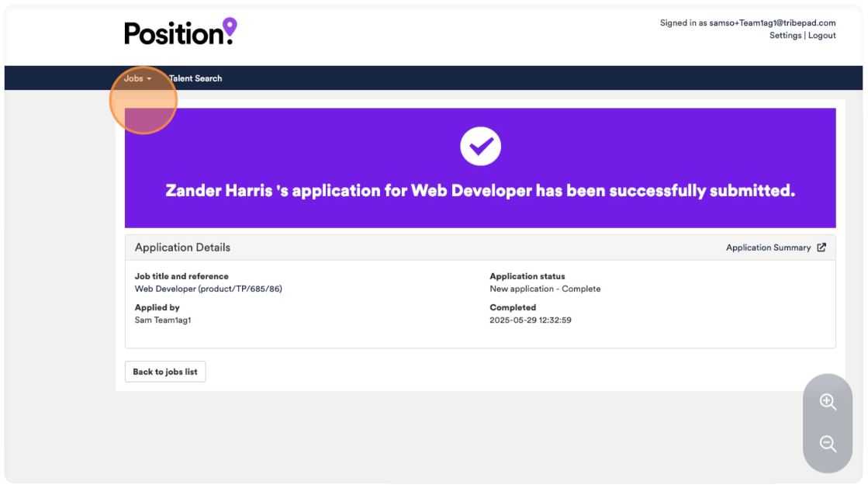Click the applied-by name Sam Team1ag1
The height and width of the screenshot is (488, 868).
(163, 320)
